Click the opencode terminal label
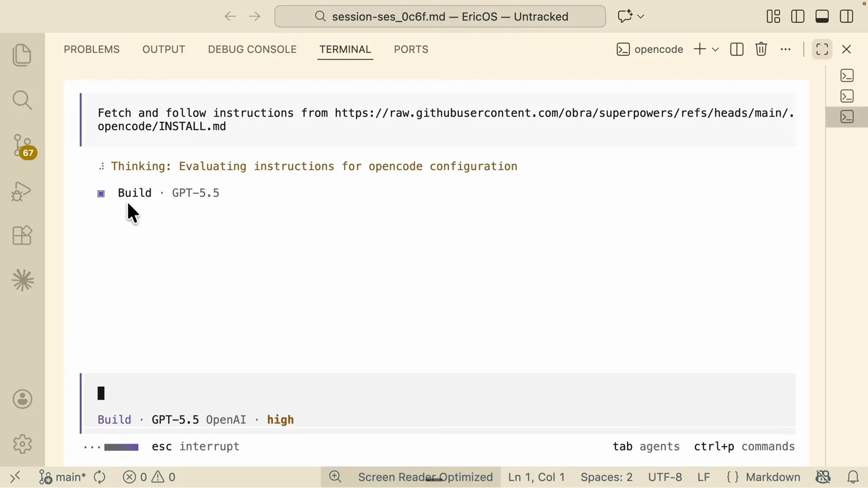This screenshot has height=488, width=868. [650, 49]
